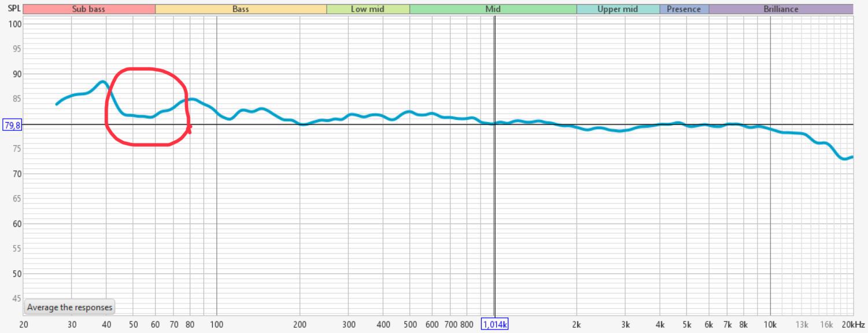Click the 2k frequency axis label
The image size is (868, 333).
(x=577, y=324)
